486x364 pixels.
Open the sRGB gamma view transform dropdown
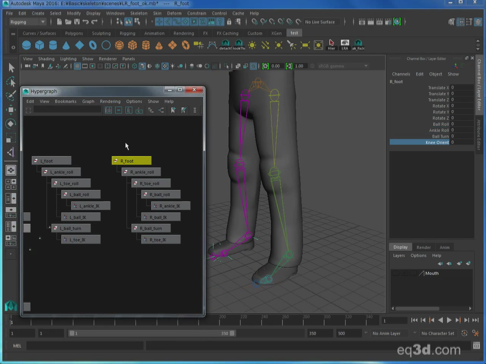point(343,66)
